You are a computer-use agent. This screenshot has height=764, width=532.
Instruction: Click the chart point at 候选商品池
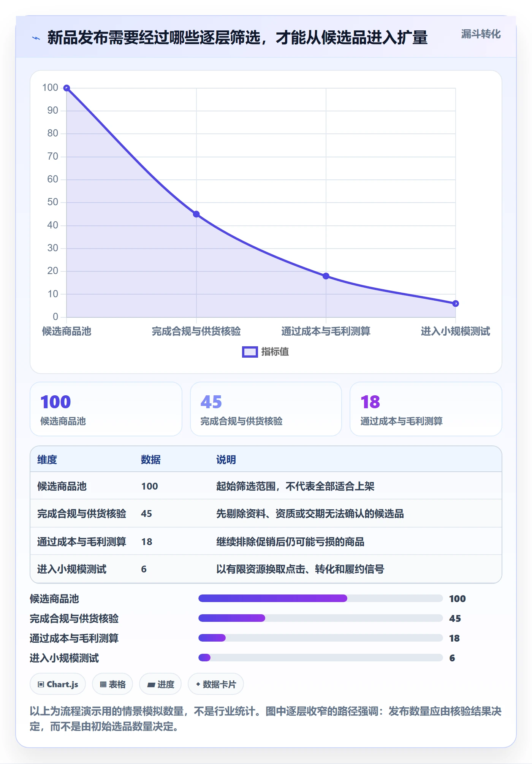pyautogui.click(x=66, y=88)
